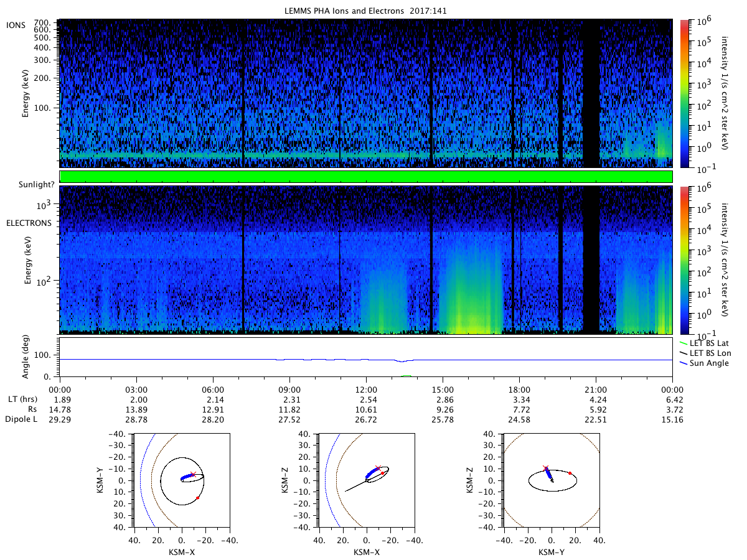Click the electrons intensity color bar
747x560 pixels.
[685, 259]
